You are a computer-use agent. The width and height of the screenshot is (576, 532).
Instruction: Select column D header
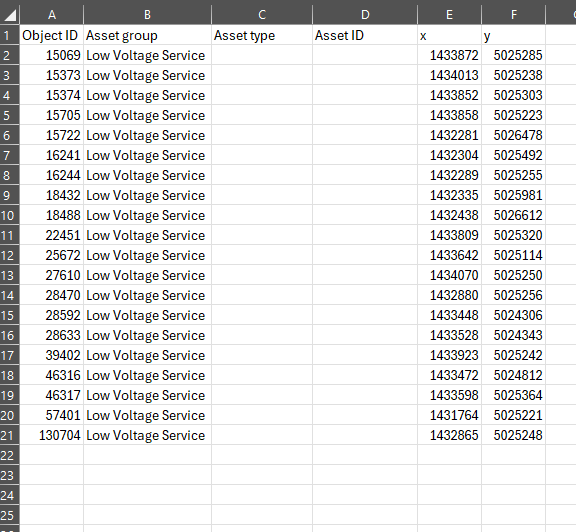coord(365,15)
